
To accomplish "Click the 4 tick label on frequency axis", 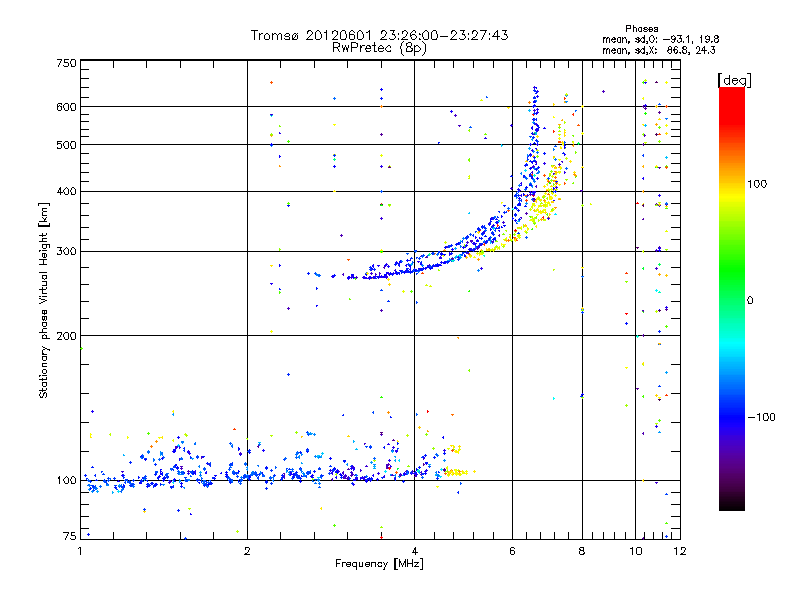I will pyautogui.click(x=415, y=551).
